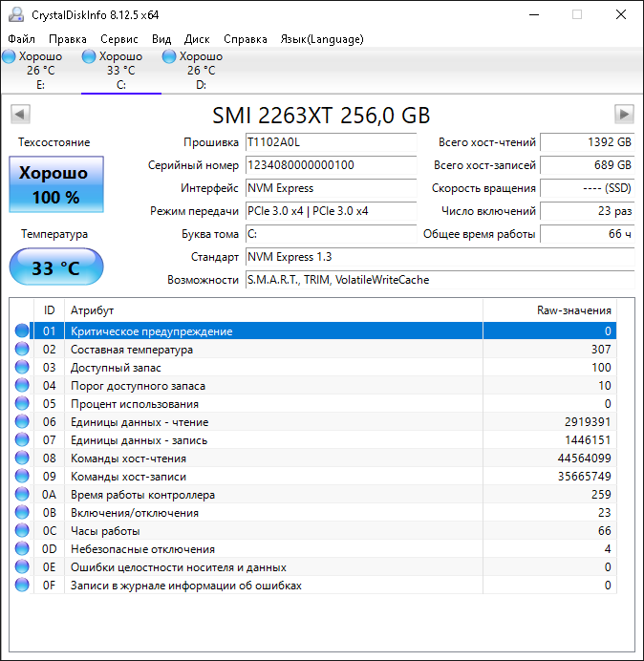Viewport: 644px width, 661px height.
Task: Click the CrystalDiskInfo app icon in title bar
Action: (x=16, y=14)
